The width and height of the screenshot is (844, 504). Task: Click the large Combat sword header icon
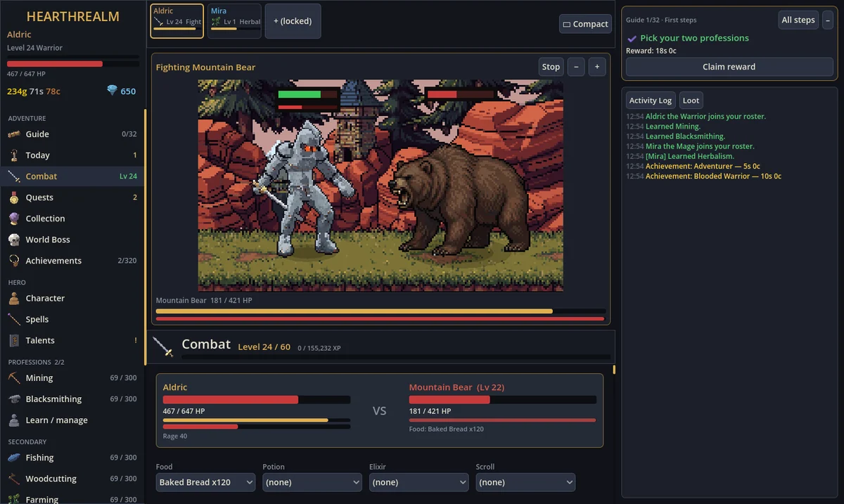(163, 347)
